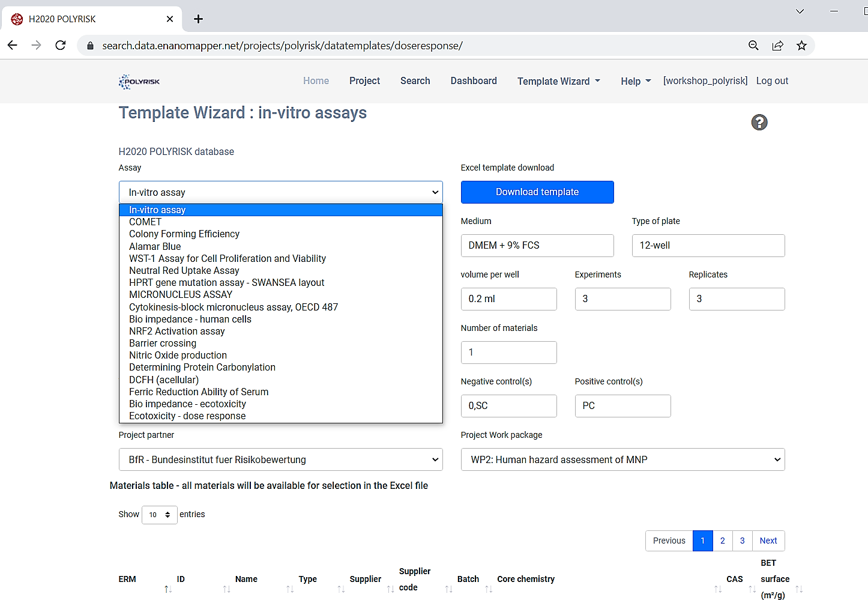Sort the ERM column

tap(167, 589)
